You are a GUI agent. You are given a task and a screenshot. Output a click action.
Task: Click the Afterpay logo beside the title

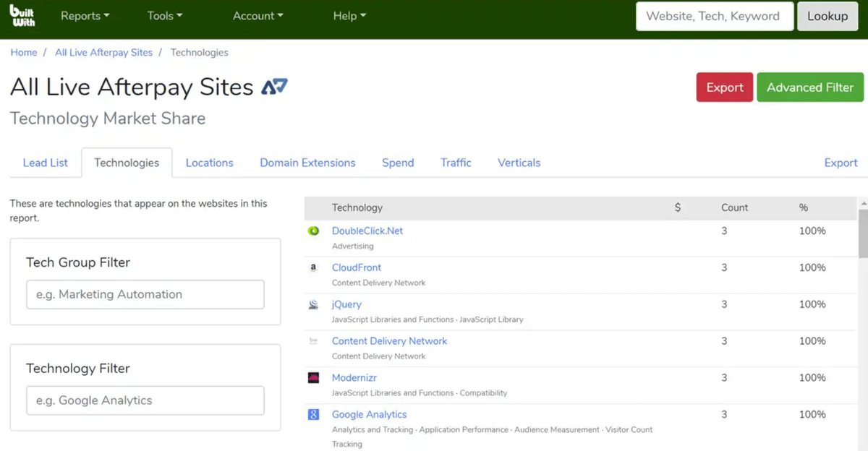point(274,87)
